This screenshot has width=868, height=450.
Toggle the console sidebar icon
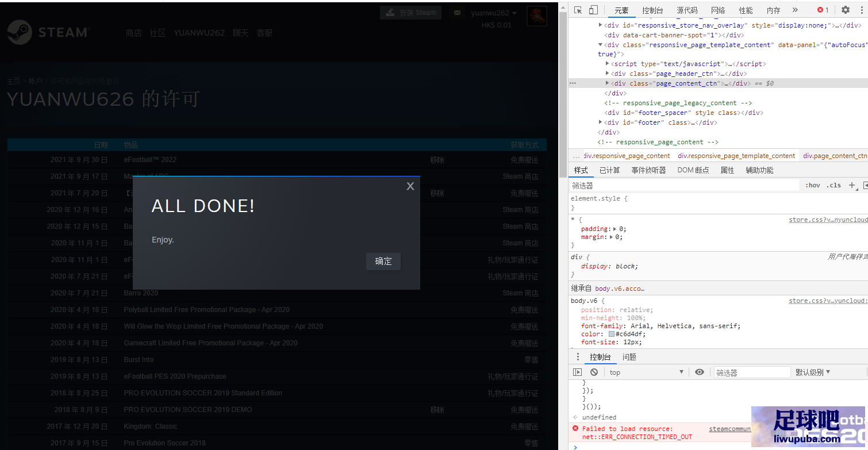point(578,372)
